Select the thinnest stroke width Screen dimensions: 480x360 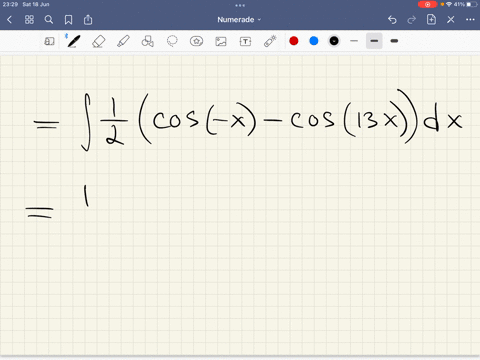pyautogui.click(x=354, y=41)
